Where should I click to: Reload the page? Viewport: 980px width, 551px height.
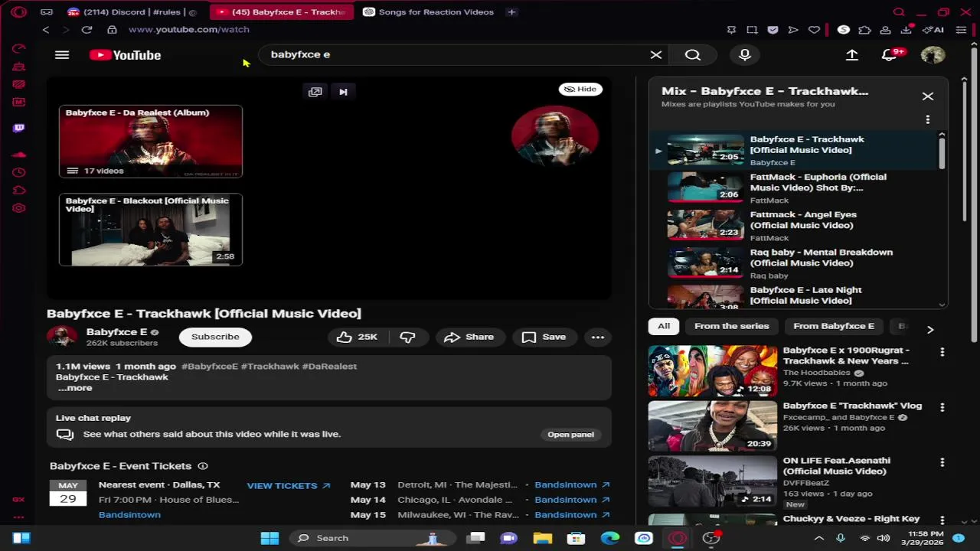pyautogui.click(x=87, y=30)
